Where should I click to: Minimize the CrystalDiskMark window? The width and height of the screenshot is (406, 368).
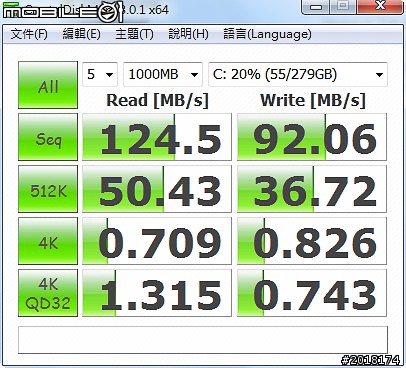coord(315,7)
